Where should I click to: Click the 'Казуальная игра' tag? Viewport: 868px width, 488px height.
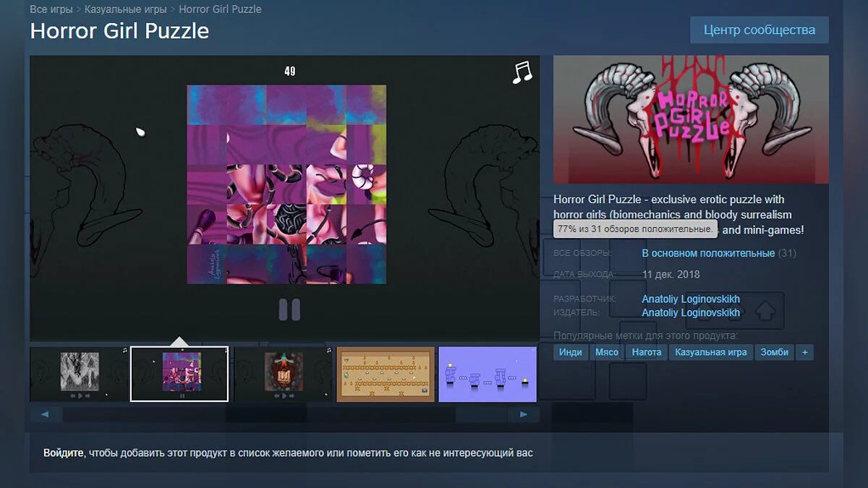[710, 352]
